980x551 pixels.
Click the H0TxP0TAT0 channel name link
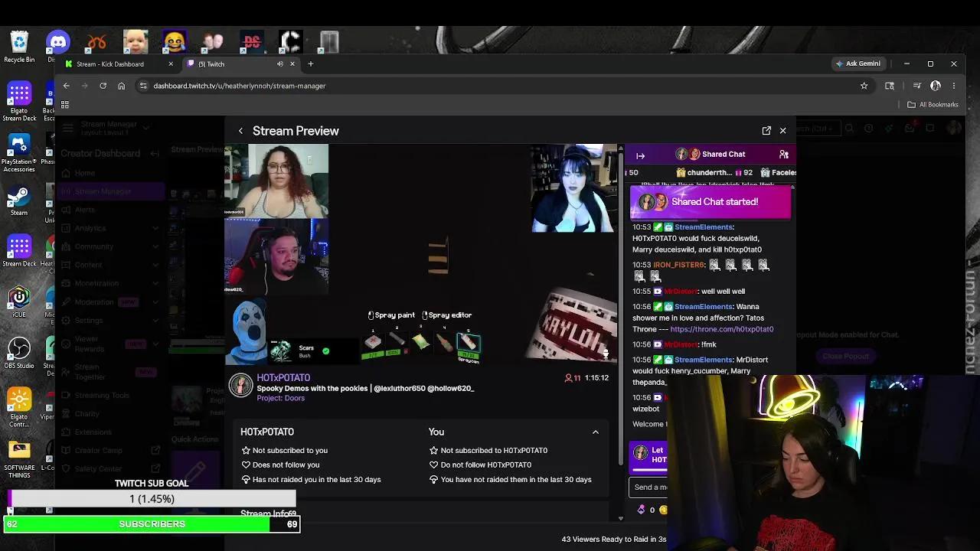pos(283,378)
